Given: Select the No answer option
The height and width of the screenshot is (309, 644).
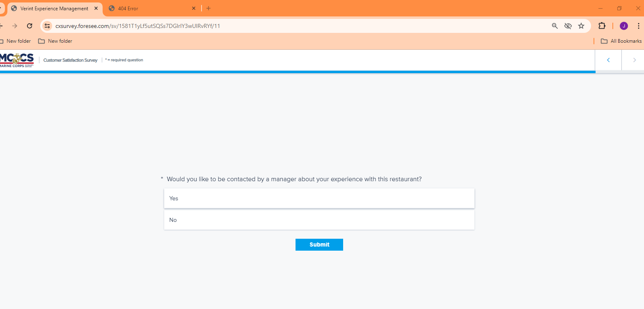Looking at the screenshot, I should (x=319, y=220).
